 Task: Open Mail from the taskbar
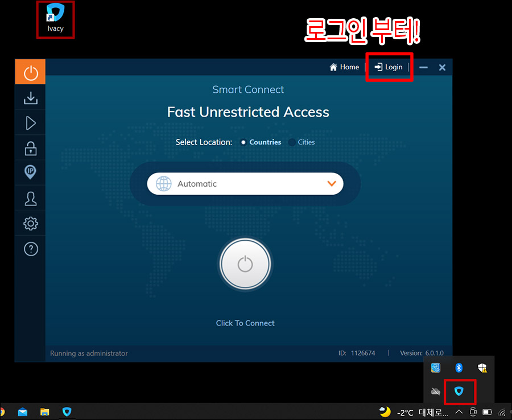pyautogui.click(x=23, y=412)
